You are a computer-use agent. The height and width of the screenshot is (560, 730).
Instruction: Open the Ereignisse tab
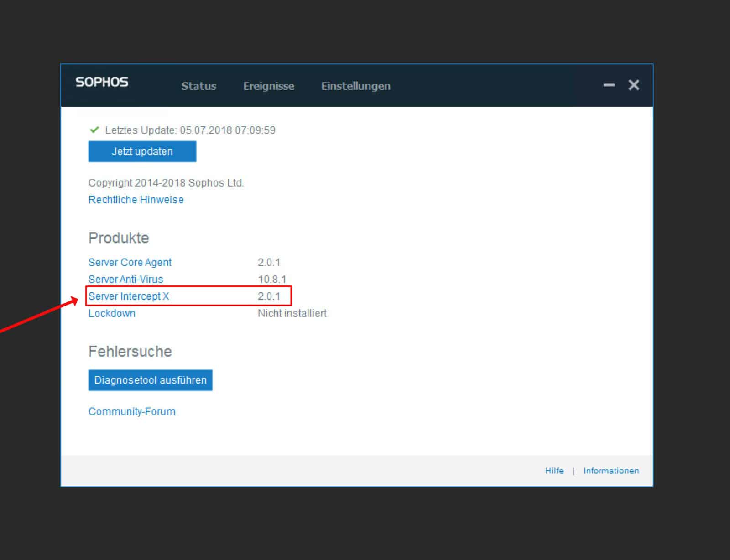tap(268, 86)
